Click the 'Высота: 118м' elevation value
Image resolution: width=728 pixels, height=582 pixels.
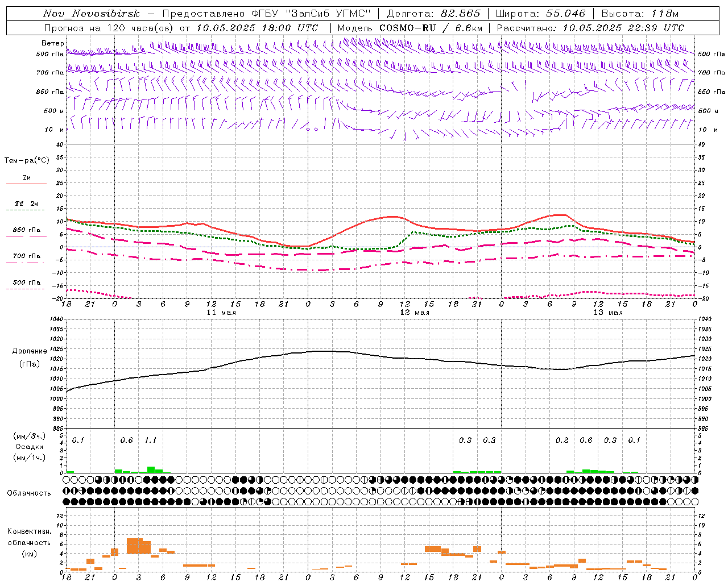640,14
